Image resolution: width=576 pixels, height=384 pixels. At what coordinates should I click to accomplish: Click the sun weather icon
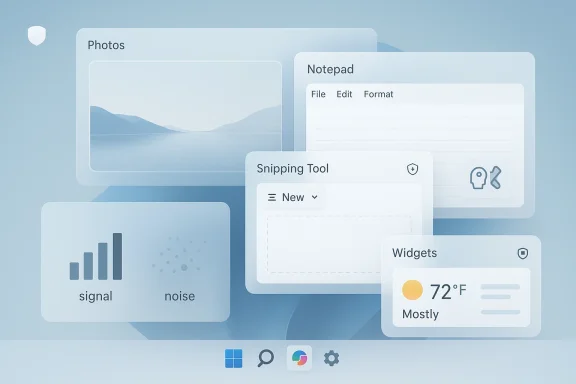412,290
